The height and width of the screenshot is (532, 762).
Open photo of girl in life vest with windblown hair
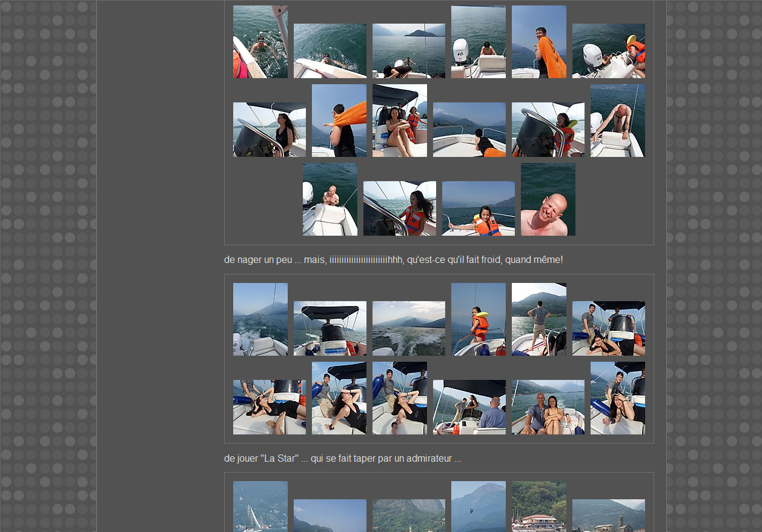399,208
